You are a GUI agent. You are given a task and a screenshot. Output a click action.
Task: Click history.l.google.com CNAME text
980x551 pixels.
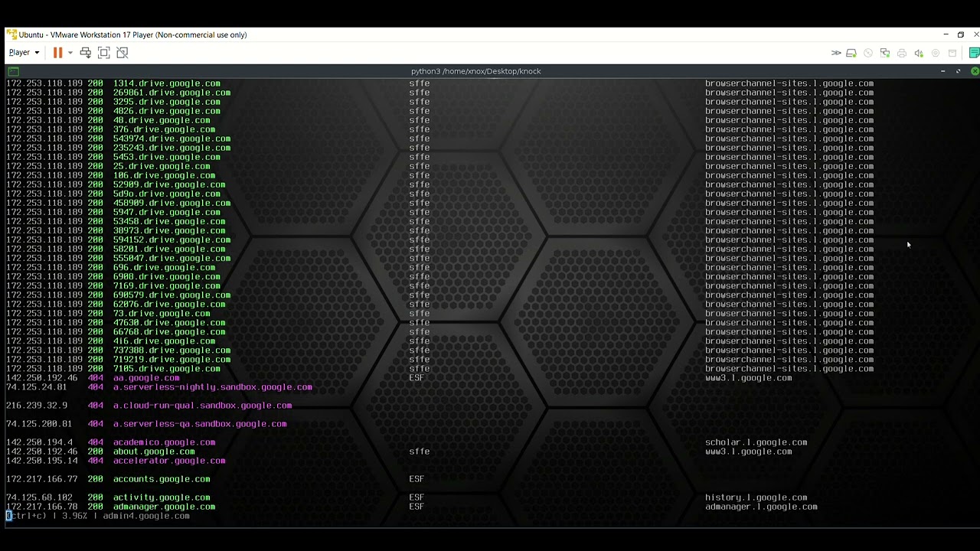756,497
